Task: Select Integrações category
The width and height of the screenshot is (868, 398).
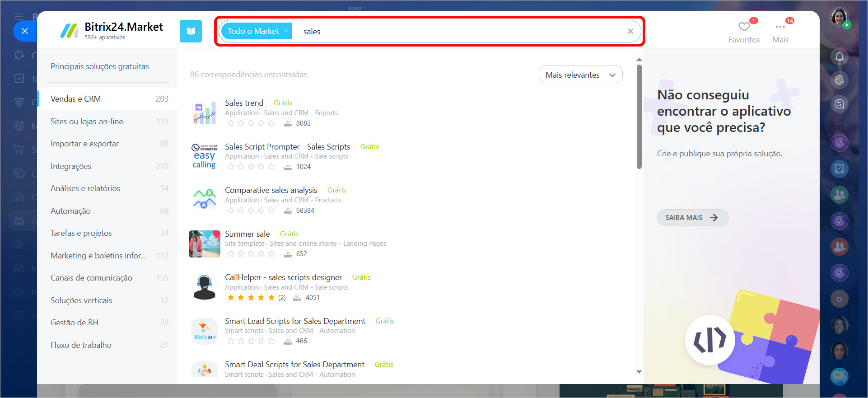Action: (107, 166)
